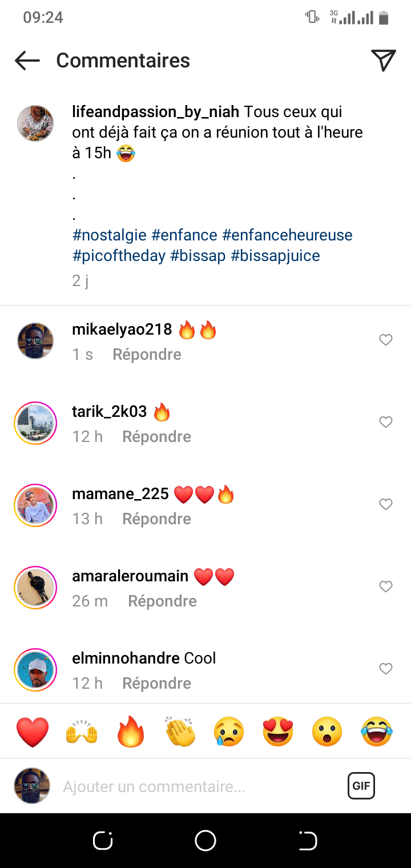
Task: Focus the Ajouter un commentaire field
Action: [x=194, y=786]
